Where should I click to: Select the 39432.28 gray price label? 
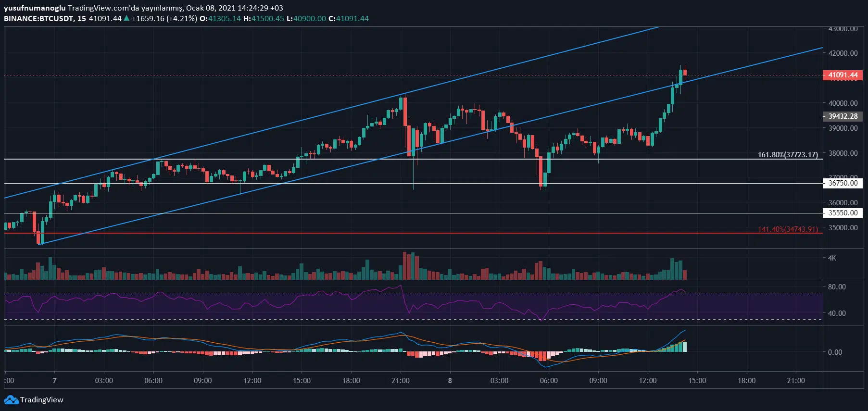(x=843, y=116)
